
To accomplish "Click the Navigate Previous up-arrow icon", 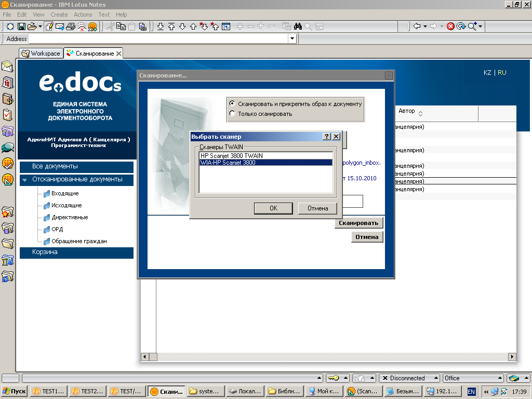I will coord(193,26).
